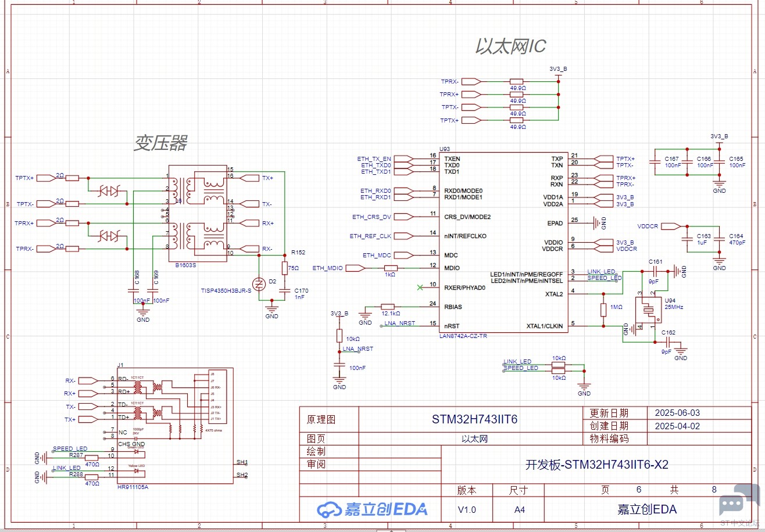Image resolution: width=765 pixels, height=532 pixels.
Task: Select the 470pF value text
Action: [x=737, y=242]
